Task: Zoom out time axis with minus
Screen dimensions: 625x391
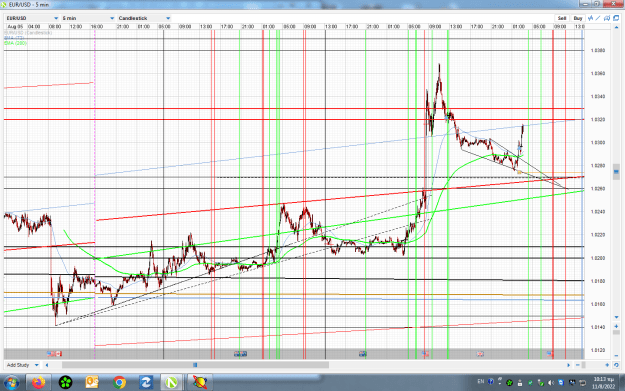Action: [578, 365]
